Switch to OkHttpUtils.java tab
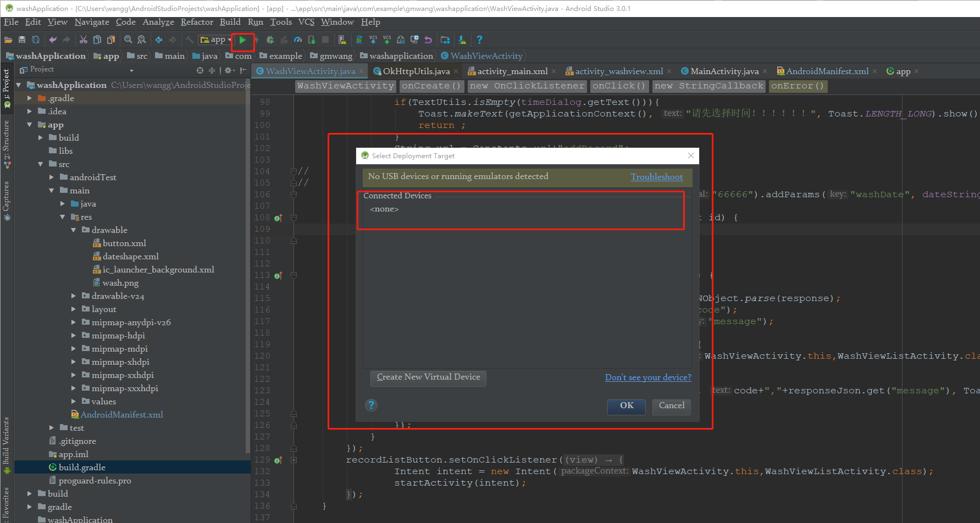Viewport: 980px width, 523px height. (x=416, y=71)
